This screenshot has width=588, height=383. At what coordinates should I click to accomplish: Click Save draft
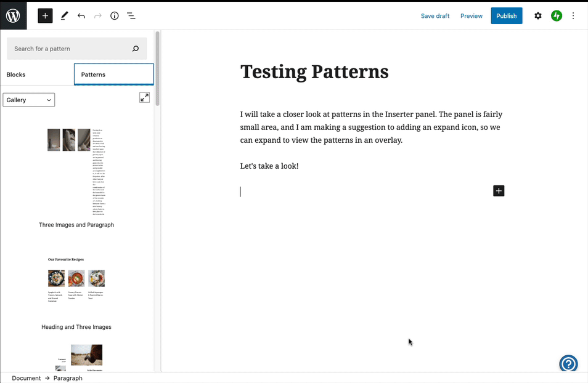point(435,16)
